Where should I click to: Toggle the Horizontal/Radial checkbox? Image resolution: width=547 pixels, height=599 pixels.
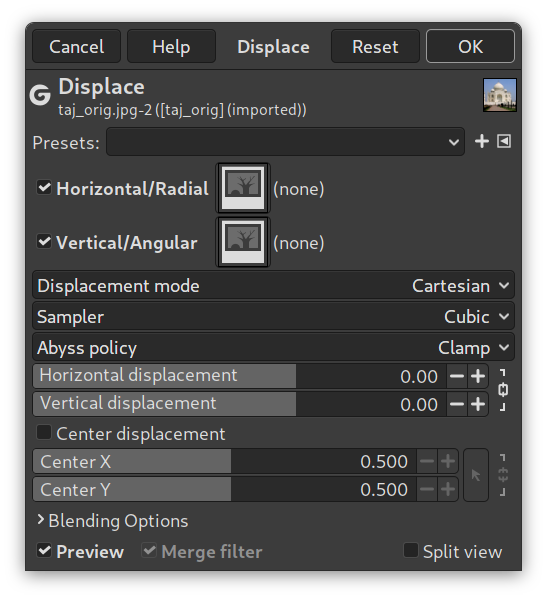pyautogui.click(x=44, y=188)
